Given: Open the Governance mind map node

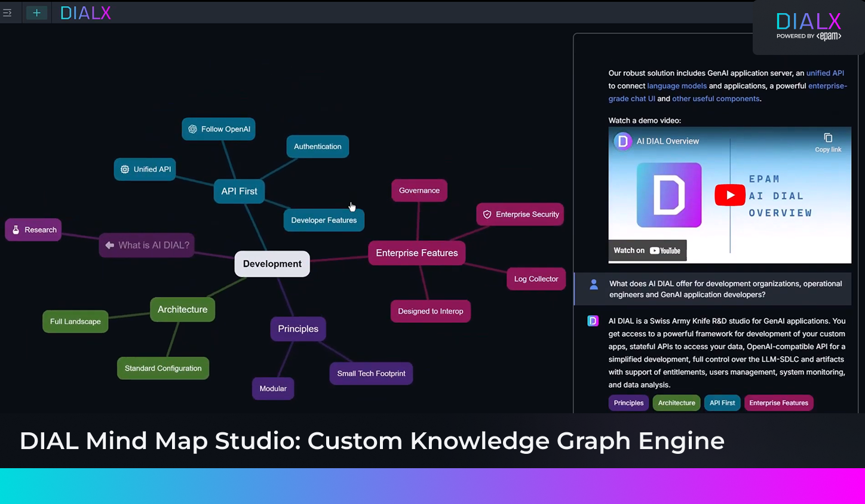Looking at the screenshot, I should click(419, 190).
